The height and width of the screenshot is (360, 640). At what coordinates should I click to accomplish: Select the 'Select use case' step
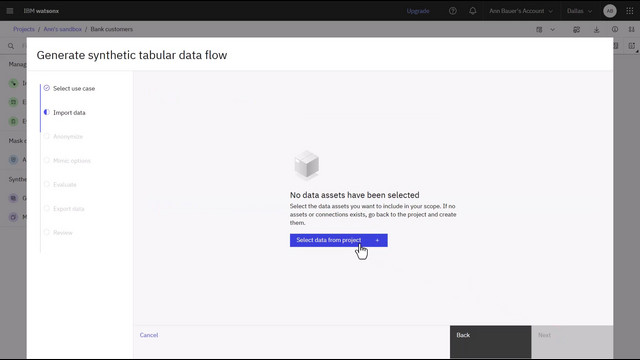coord(69,88)
